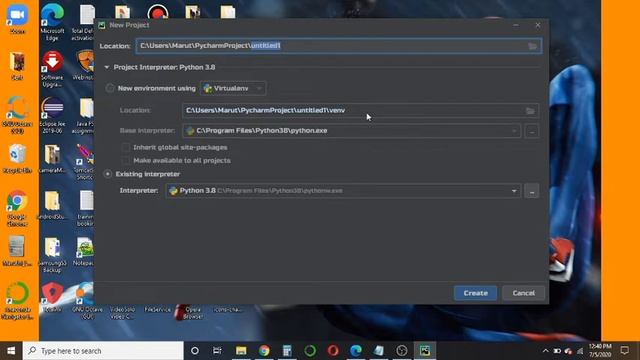Viewport: 640px width, 360px height.
Task: Open Calculator from the taskbar
Action: (287, 351)
